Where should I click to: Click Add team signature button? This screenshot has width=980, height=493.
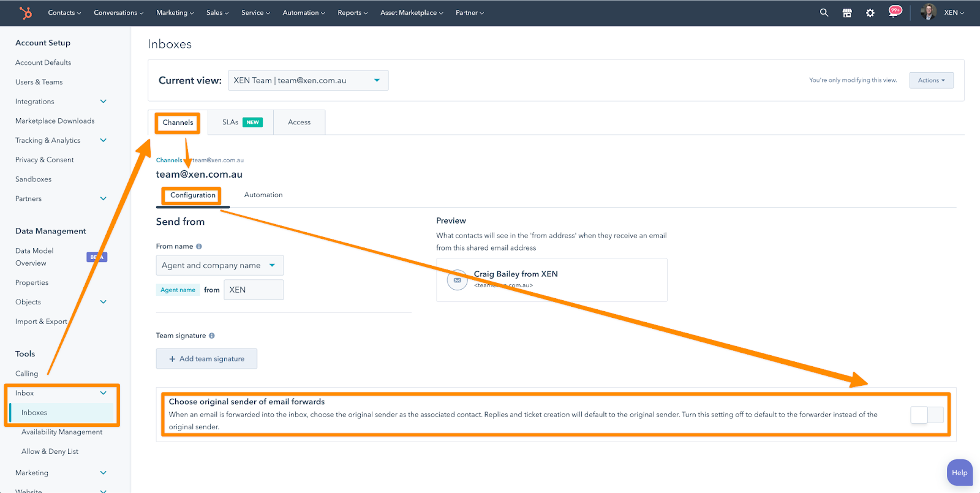[206, 359]
